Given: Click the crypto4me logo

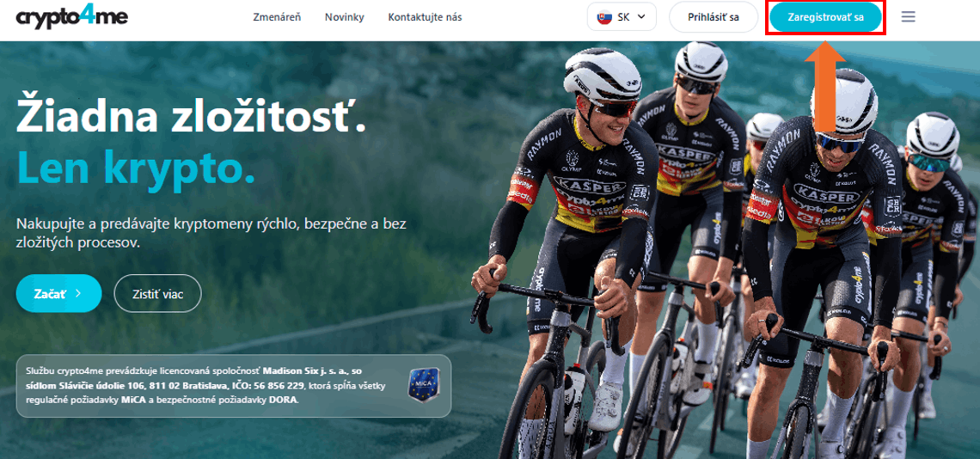Looking at the screenshot, I should click(72, 17).
